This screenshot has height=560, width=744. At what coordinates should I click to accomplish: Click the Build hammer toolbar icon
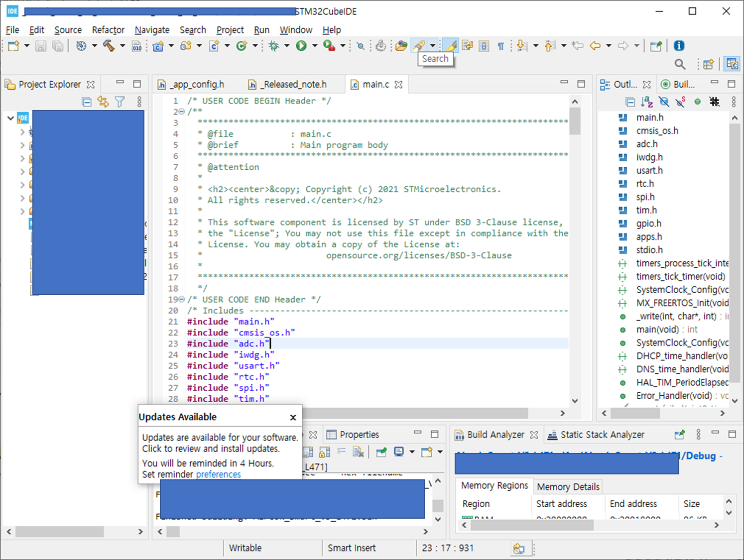click(109, 46)
